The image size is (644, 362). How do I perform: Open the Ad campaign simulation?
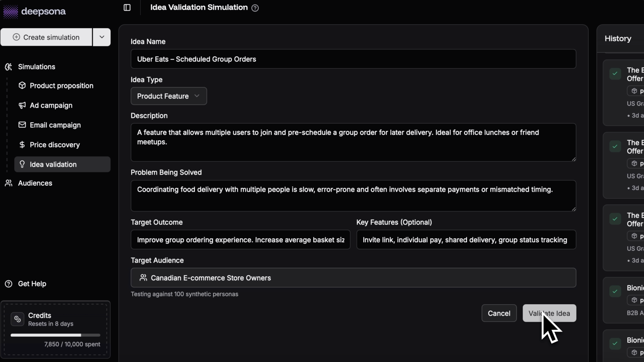(x=51, y=105)
